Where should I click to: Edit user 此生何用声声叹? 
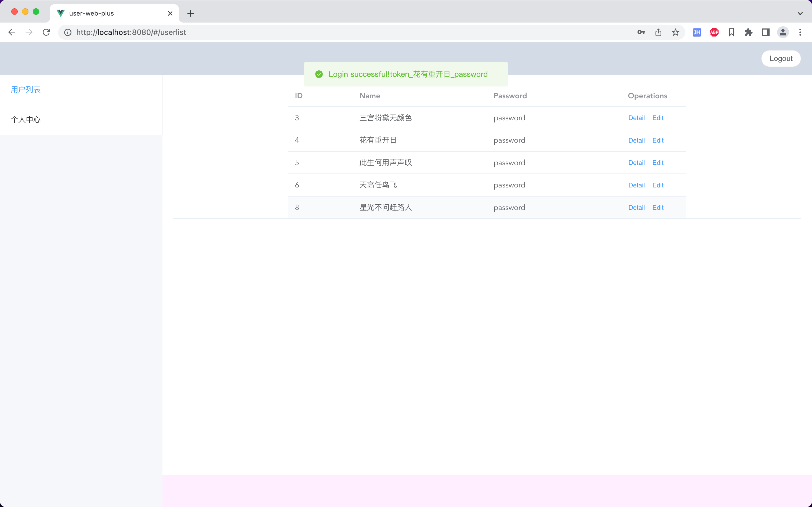658,163
